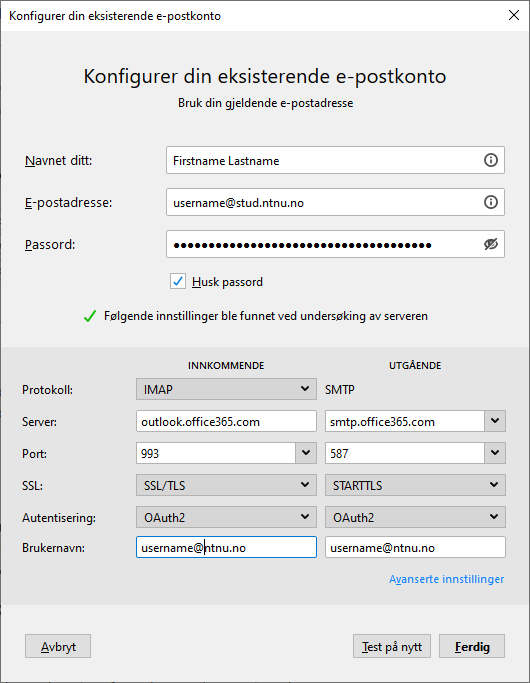Viewport: 530px width, 683px height.
Task: Click the info icon in the e-mail address field
Action: [x=491, y=202]
